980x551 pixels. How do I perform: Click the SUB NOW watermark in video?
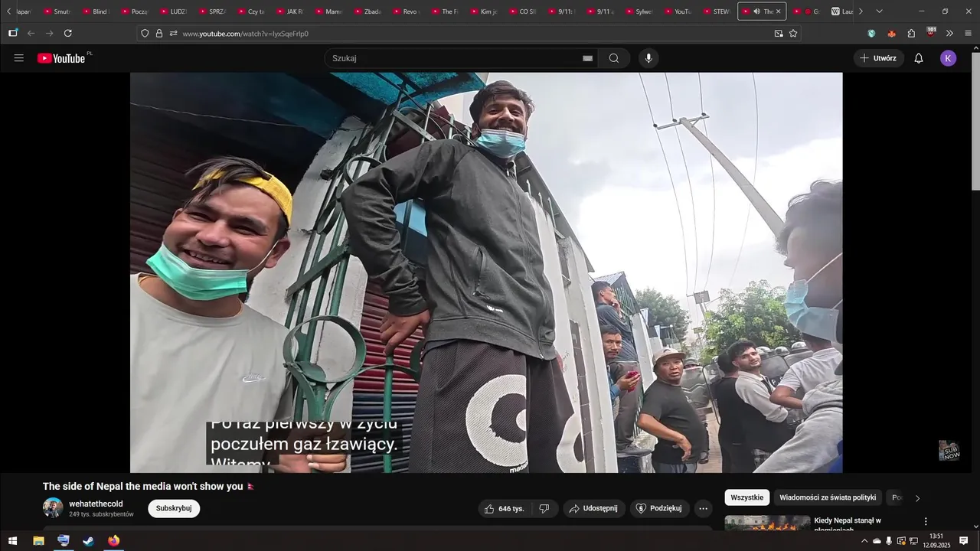(949, 451)
